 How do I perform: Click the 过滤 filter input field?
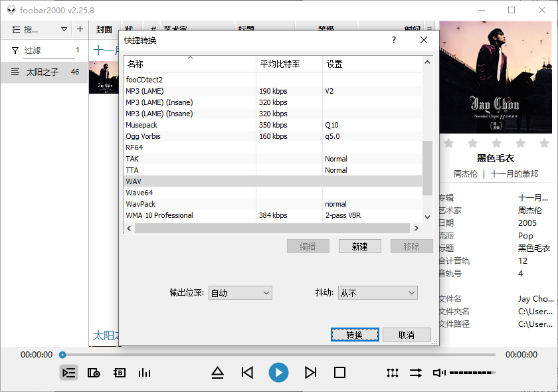(x=49, y=50)
